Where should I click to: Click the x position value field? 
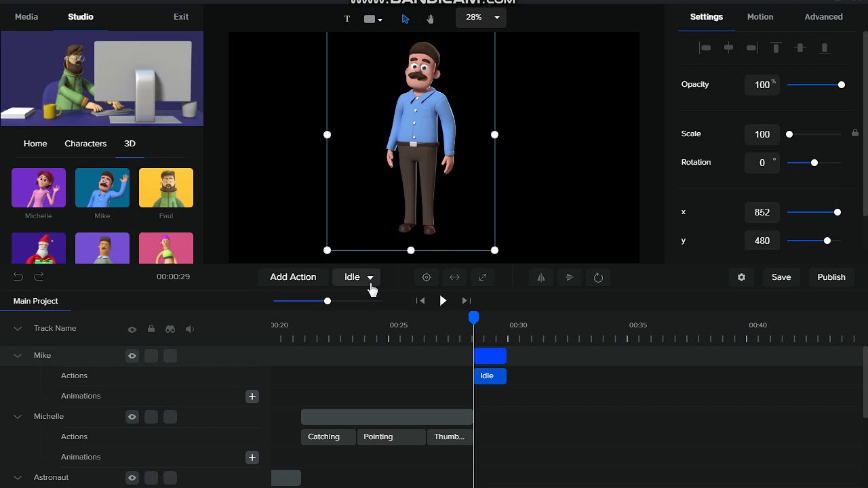click(x=762, y=212)
